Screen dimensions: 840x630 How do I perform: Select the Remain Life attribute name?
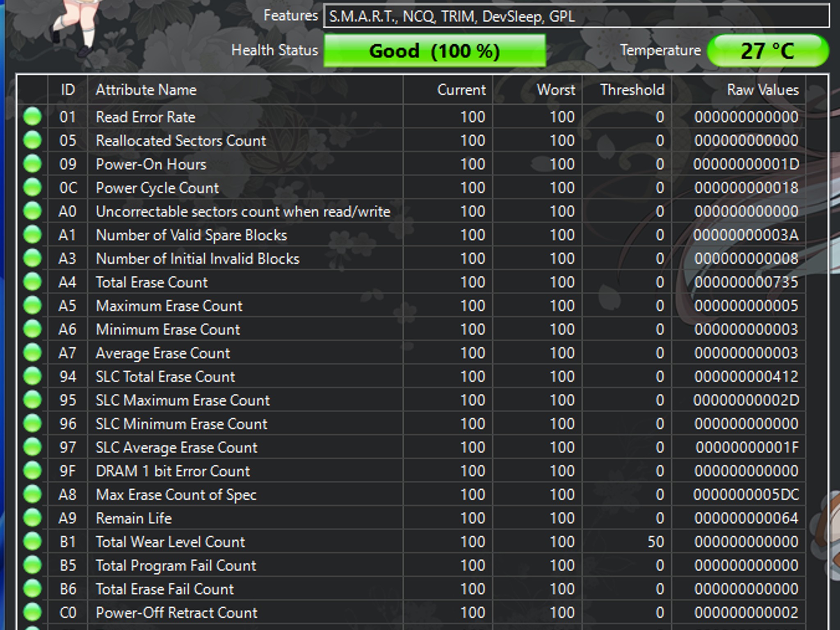[x=134, y=518]
